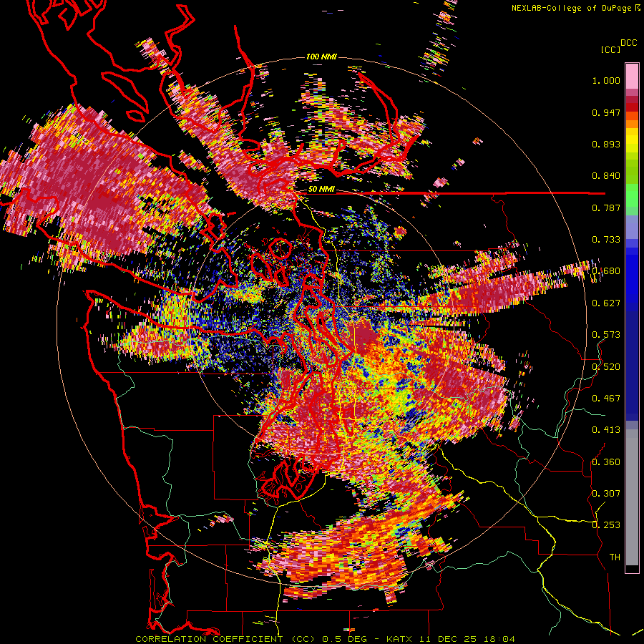Click the CORRELATION COEFFICIENT (CC) caption text

click(x=225, y=639)
